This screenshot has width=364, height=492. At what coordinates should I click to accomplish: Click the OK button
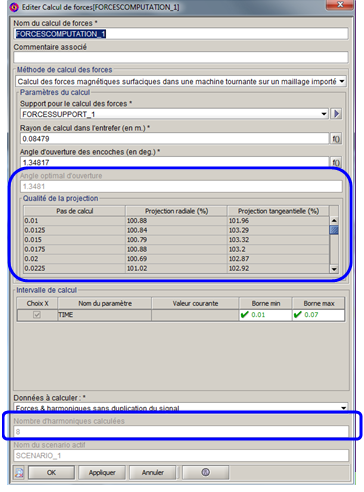(51, 472)
